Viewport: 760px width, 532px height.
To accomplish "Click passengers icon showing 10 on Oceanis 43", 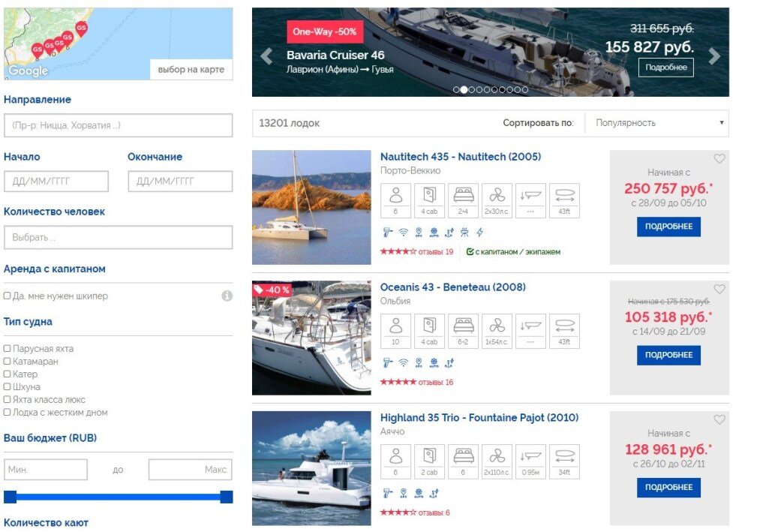I will [x=395, y=331].
